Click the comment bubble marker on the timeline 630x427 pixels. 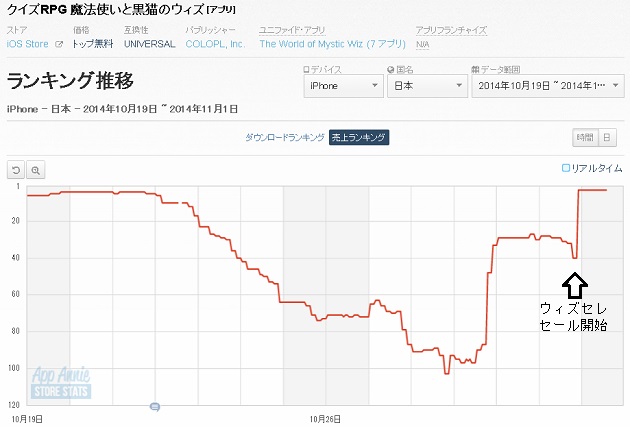point(155,407)
